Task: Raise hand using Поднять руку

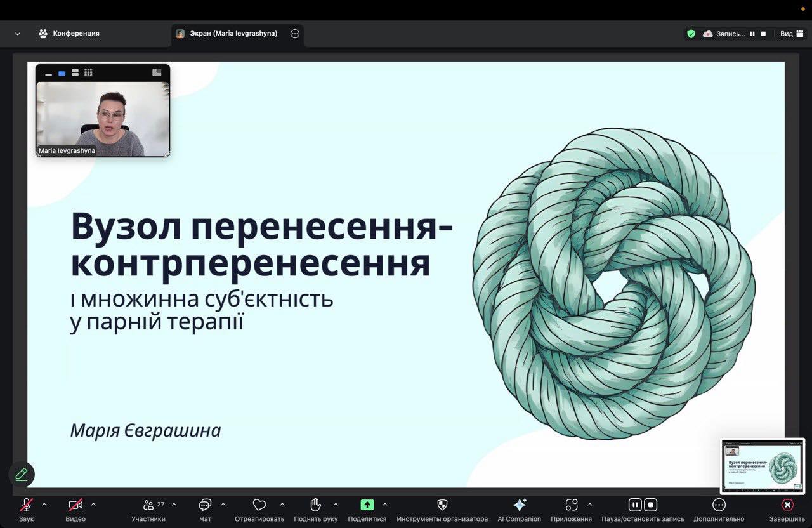Action: (x=315, y=505)
